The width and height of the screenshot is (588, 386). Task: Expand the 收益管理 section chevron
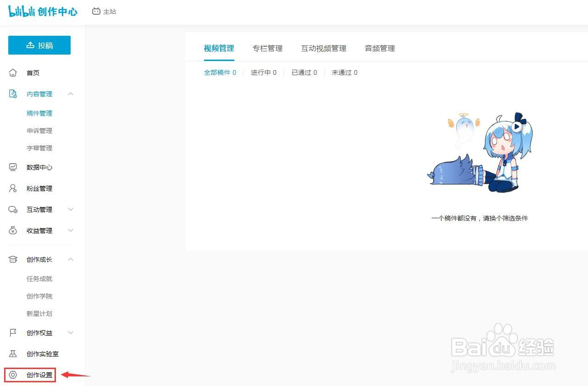click(71, 231)
